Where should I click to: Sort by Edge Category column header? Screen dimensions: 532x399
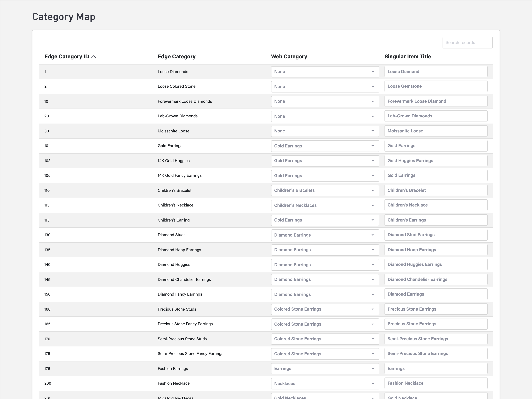(x=176, y=57)
